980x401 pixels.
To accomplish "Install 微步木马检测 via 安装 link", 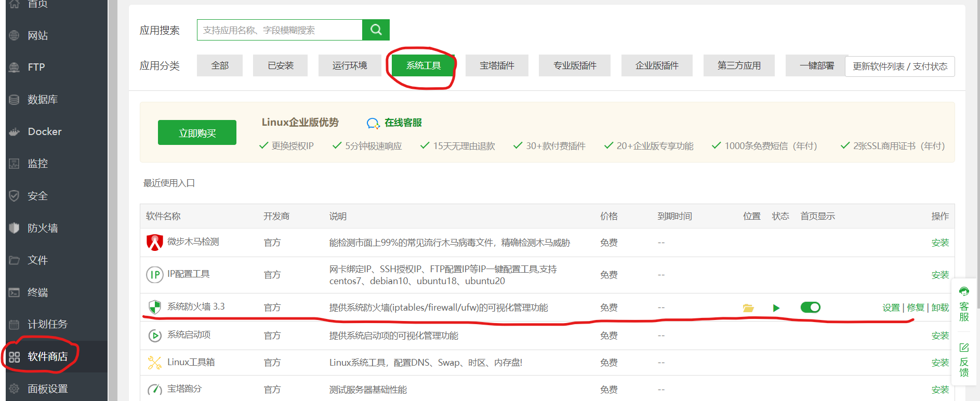I will pos(940,243).
